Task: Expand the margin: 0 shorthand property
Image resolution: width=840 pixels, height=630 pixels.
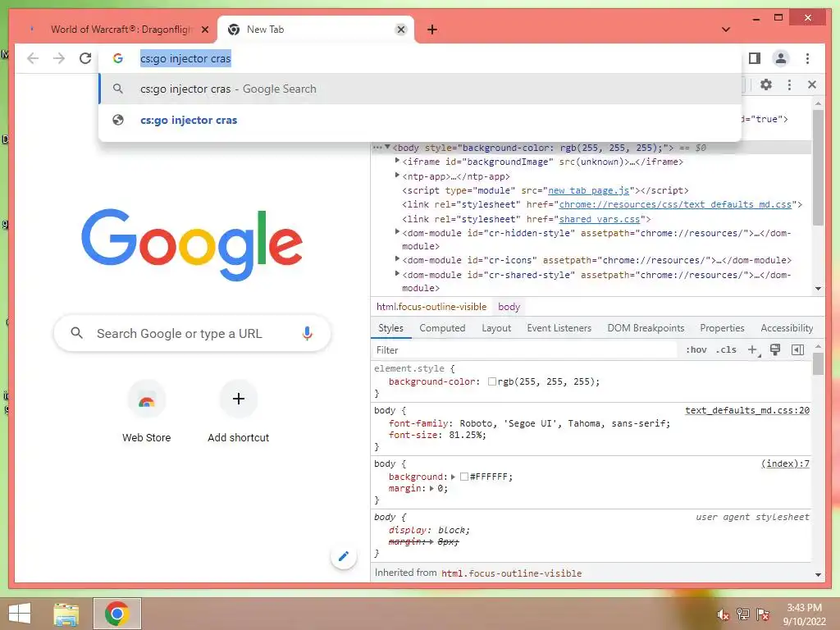Action: point(431,489)
